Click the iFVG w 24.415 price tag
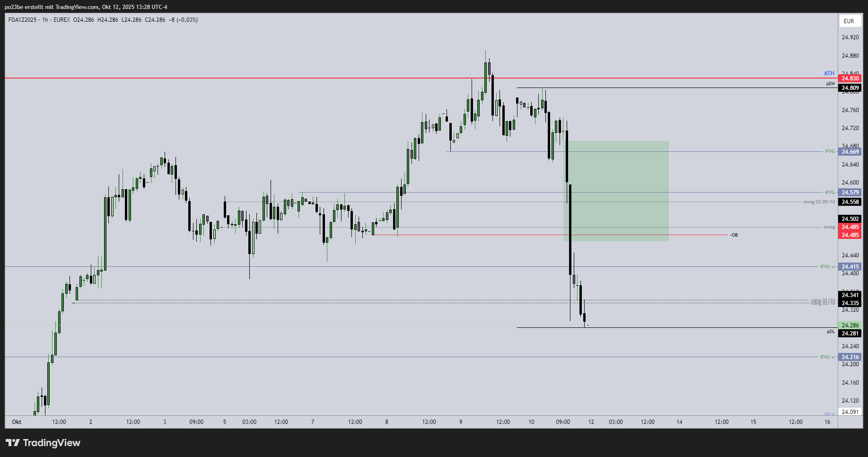Image resolution: width=868 pixels, height=457 pixels. (850, 267)
